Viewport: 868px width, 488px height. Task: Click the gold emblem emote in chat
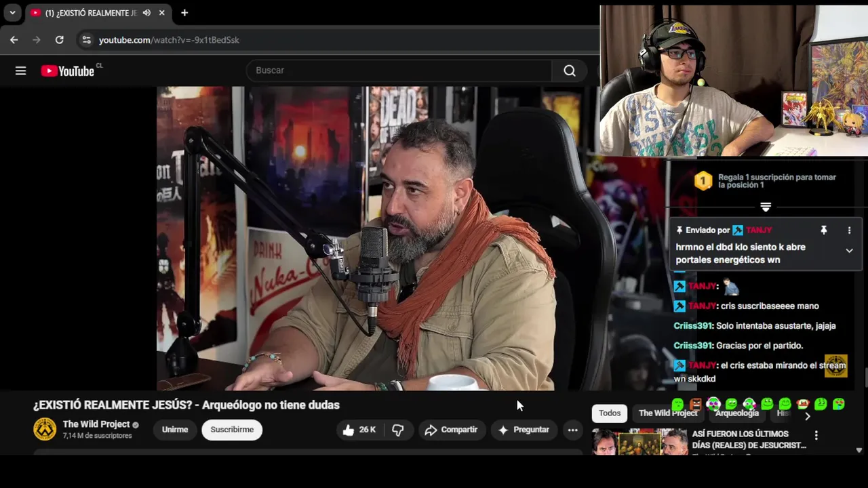coord(836,366)
